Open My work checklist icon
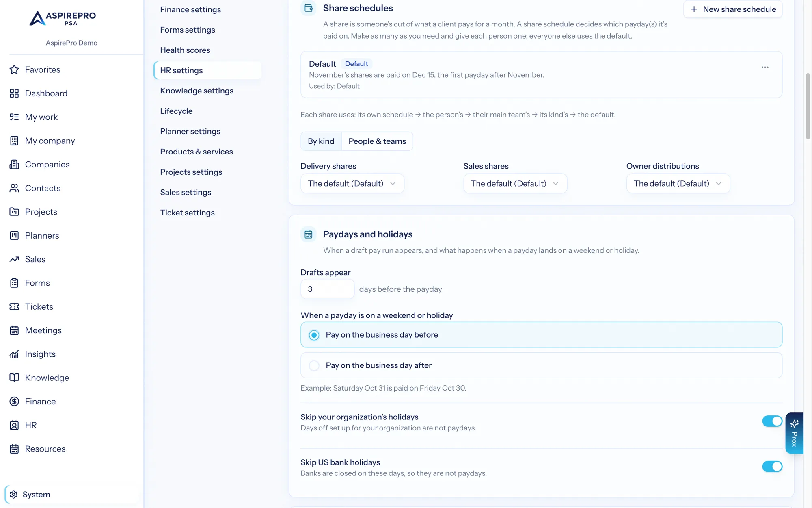This screenshot has height=508, width=812. [x=14, y=117]
